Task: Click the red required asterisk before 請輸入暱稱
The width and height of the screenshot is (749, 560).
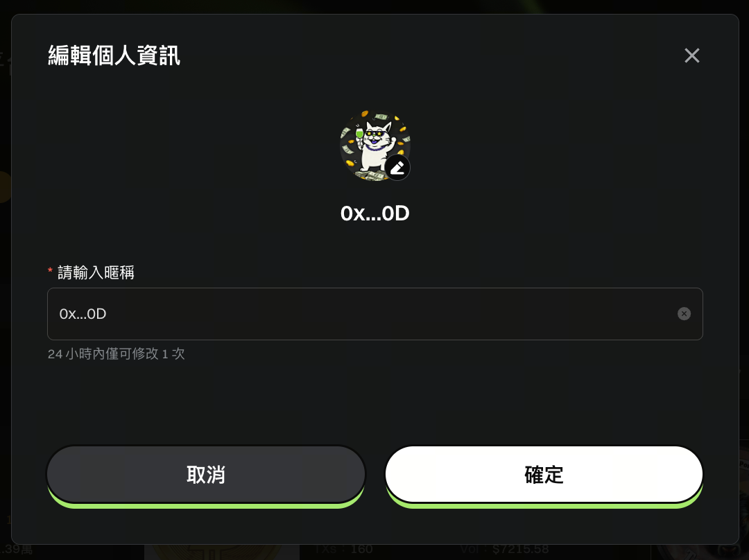Action: point(50,271)
